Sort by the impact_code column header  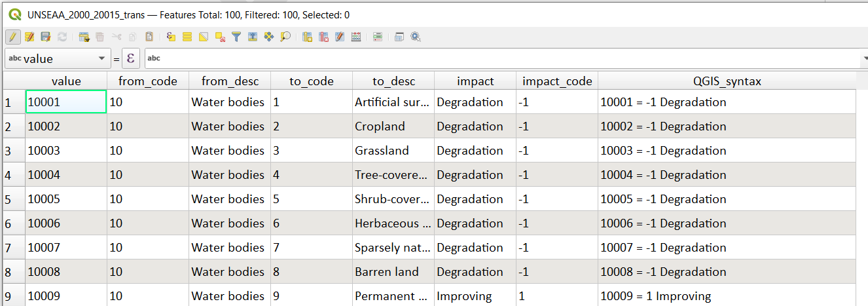[x=557, y=81]
